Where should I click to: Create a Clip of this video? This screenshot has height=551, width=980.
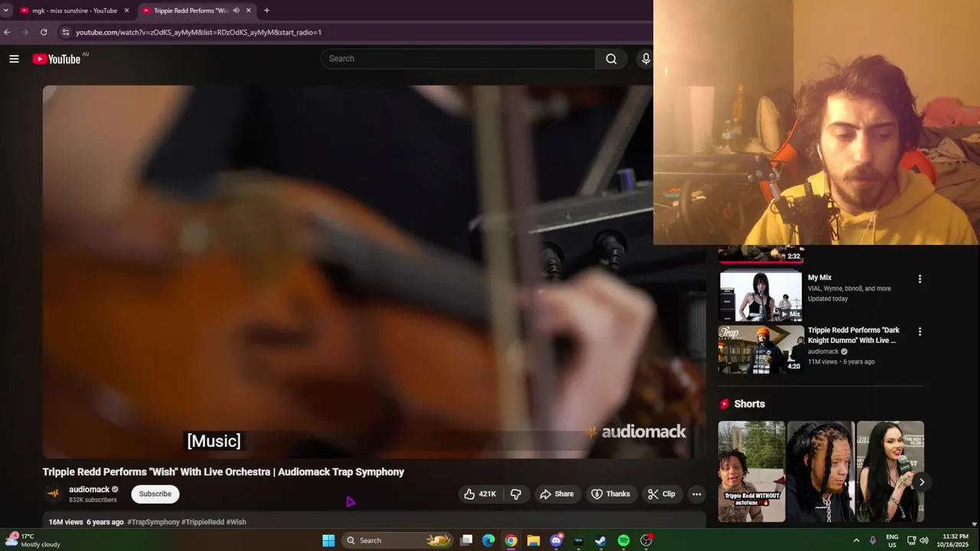click(661, 494)
